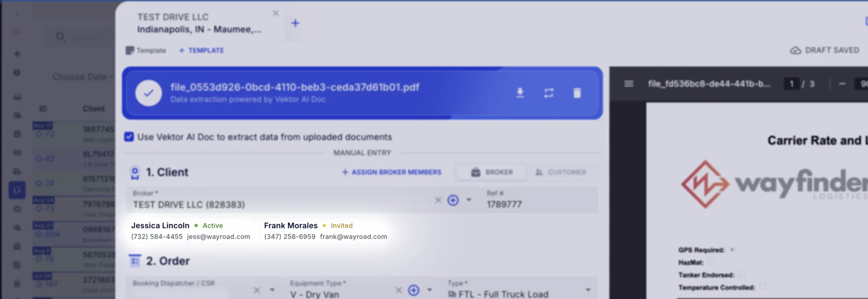868x299 pixels.
Task: Click the trash icon in left sidebar
Action: (x=17, y=284)
